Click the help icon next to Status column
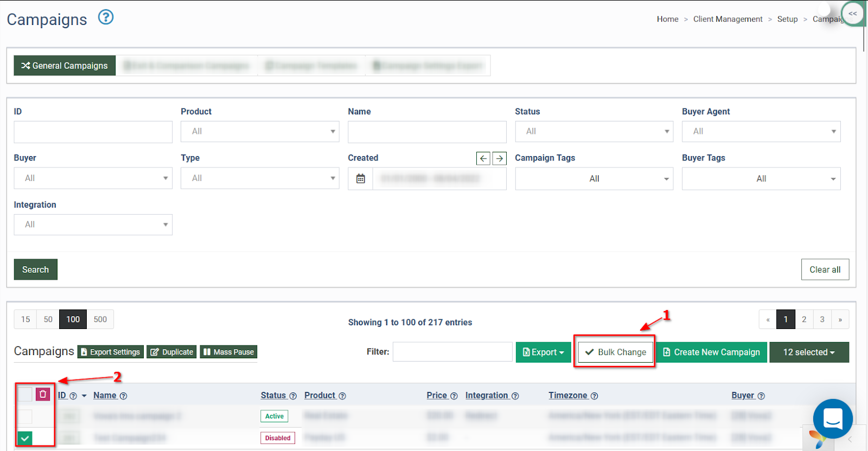Viewport: 868px width, 451px height. (x=293, y=396)
